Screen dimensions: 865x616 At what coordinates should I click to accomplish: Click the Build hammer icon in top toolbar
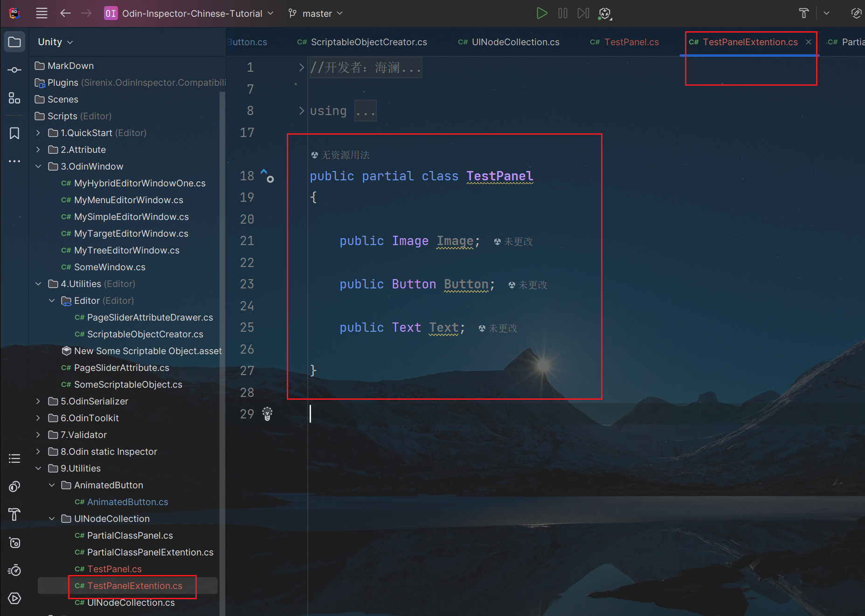point(803,14)
